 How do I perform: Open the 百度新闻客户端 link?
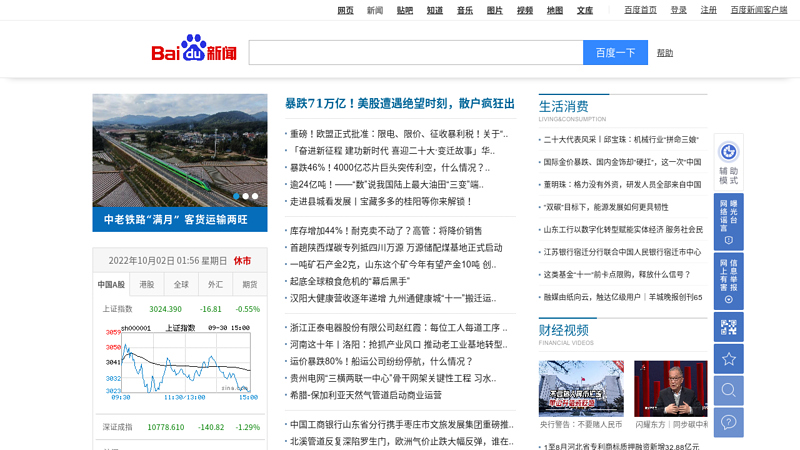click(x=759, y=10)
